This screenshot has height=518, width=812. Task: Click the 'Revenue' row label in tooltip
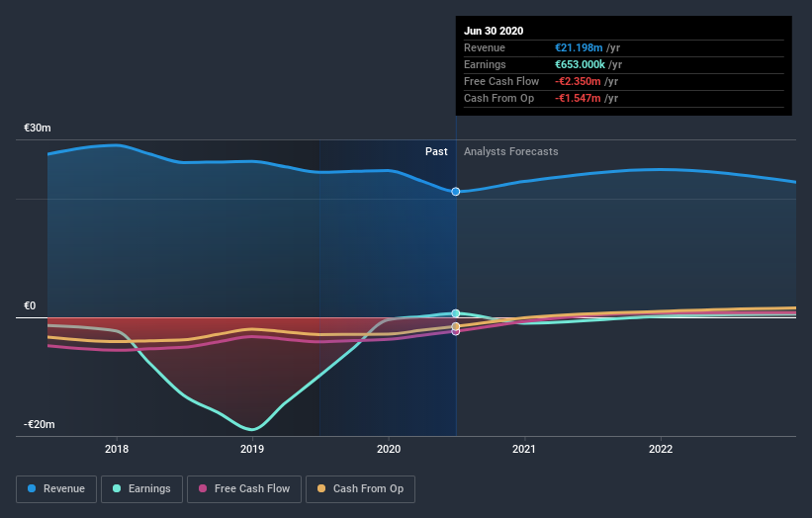(485, 47)
